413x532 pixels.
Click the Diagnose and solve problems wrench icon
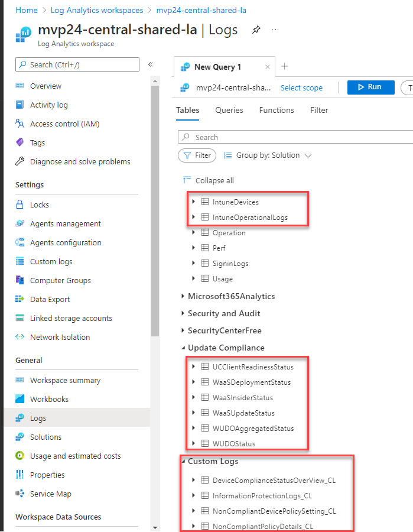pos(19,161)
